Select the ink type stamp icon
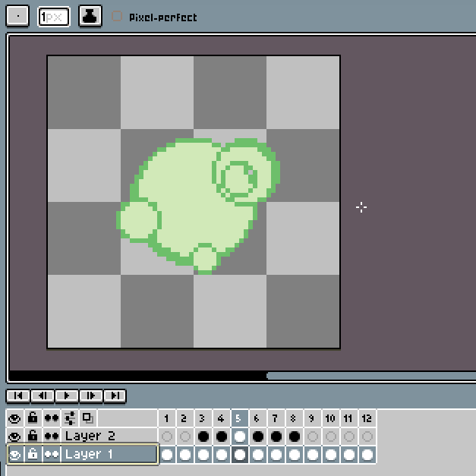The height and width of the screenshot is (476, 476). (x=90, y=16)
